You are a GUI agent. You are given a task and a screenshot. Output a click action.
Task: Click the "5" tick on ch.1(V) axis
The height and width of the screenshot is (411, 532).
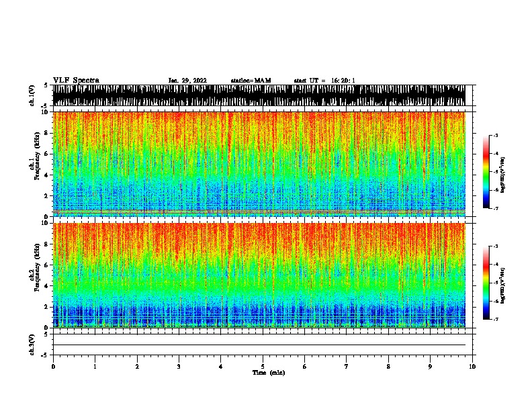point(47,85)
